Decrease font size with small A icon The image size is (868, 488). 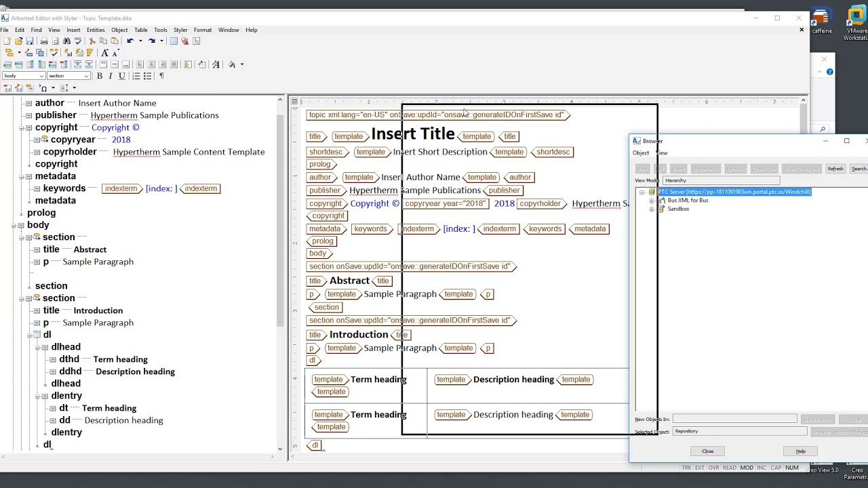point(115,52)
